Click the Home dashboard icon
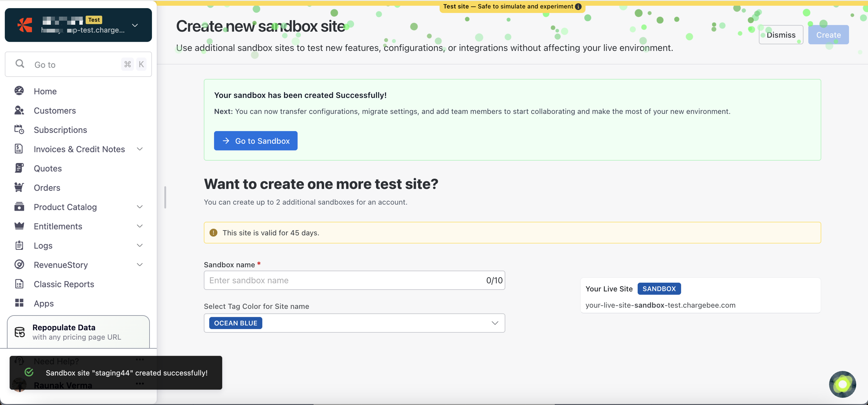 [x=19, y=91]
